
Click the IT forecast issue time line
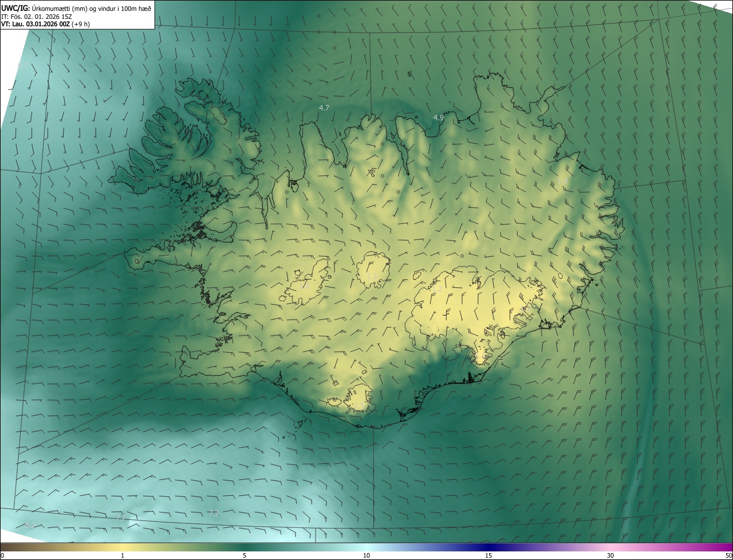(36, 16)
